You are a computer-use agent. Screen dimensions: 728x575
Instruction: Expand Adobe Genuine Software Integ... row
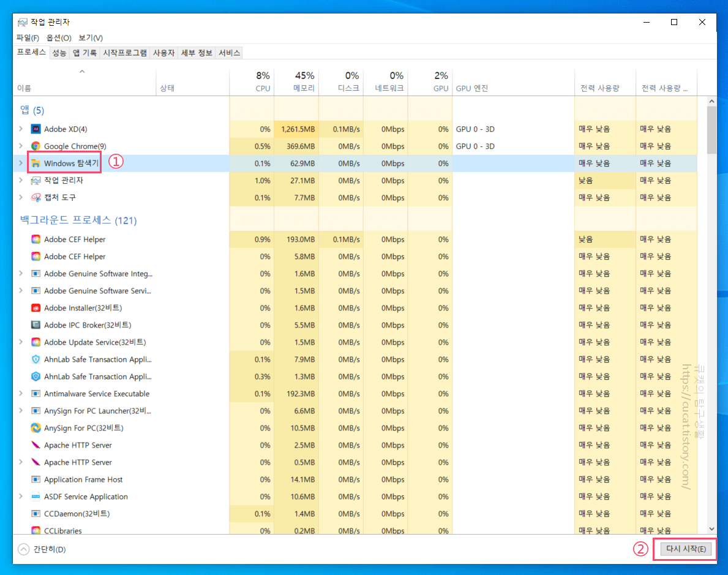[21, 273]
